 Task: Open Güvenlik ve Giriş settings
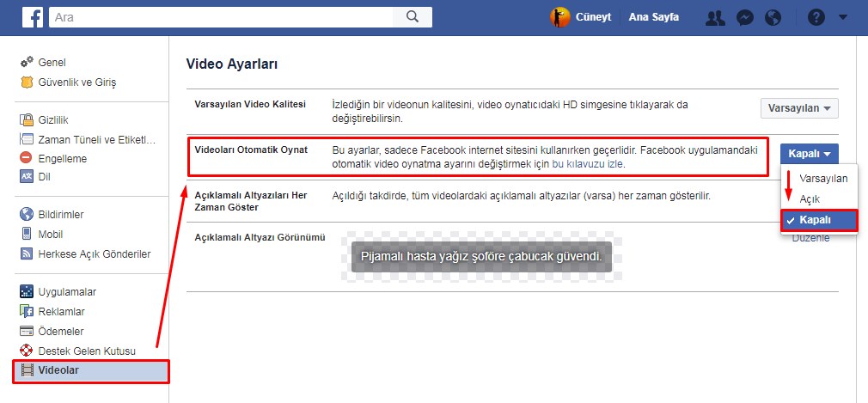pyautogui.click(x=76, y=82)
